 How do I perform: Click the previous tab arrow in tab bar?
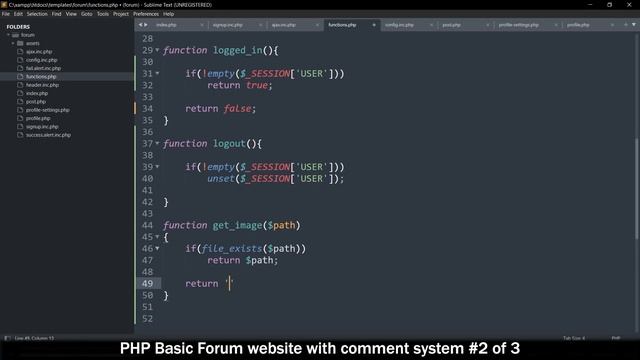click(140, 25)
